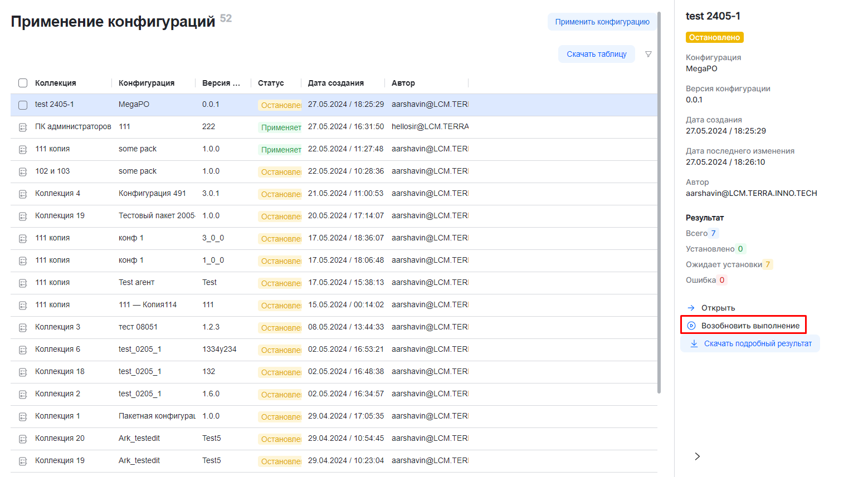Click the Автор column header
Viewport: 868px width, 477px height.
[x=403, y=83]
